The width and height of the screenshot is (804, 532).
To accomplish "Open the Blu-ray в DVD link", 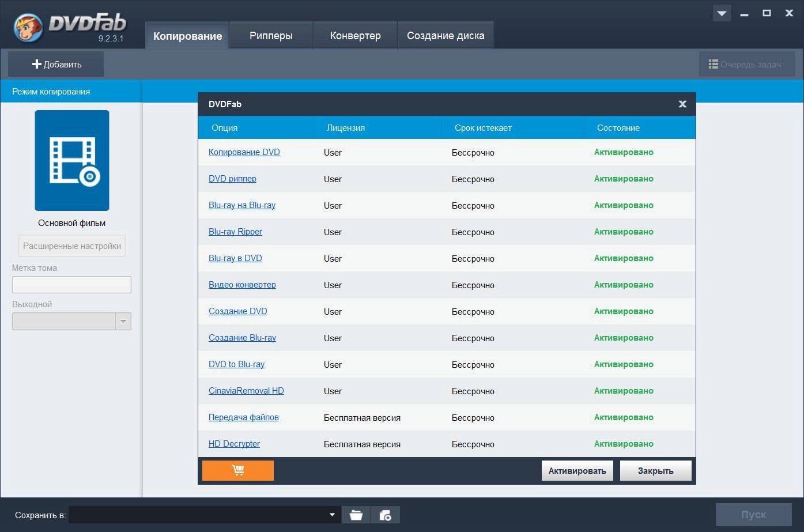I will pyautogui.click(x=235, y=258).
